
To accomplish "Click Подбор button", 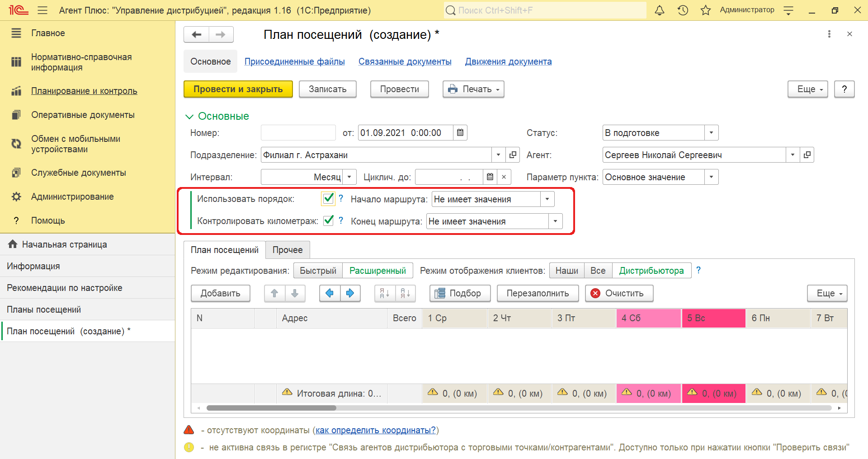I will 461,293.
